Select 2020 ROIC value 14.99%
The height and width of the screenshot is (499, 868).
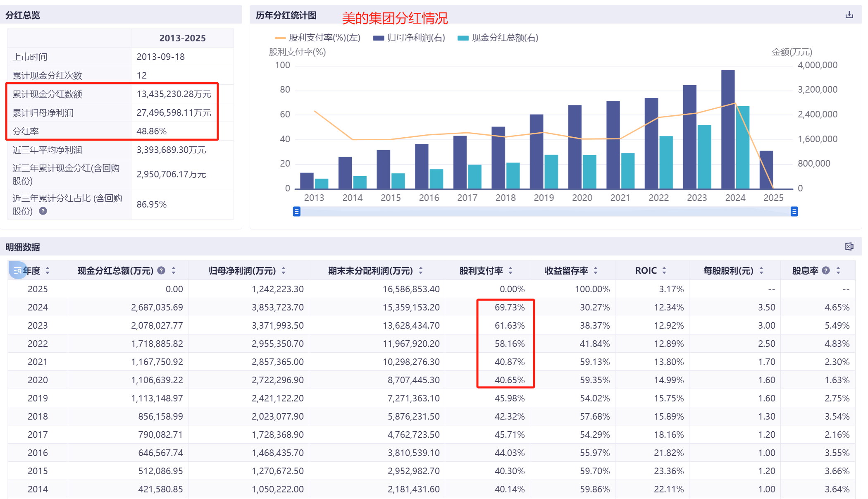(669, 380)
